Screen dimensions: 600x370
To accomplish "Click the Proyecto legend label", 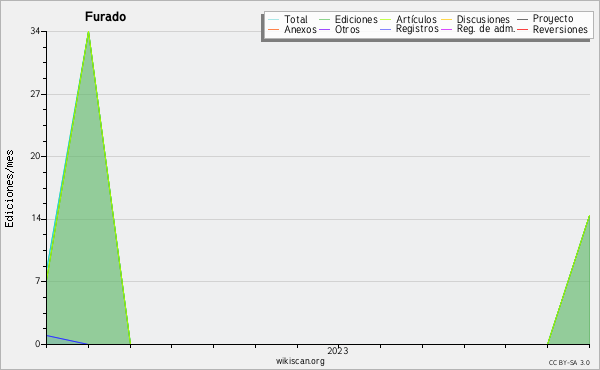I will coord(553,19).
